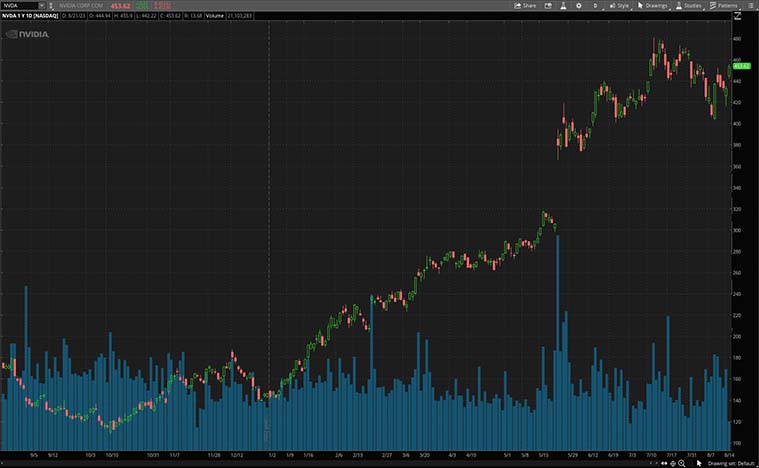Click the NVDA symbol input field
The height and width of the screenshot is (468, 759).
pyautogui.click(x=19, y=6)
